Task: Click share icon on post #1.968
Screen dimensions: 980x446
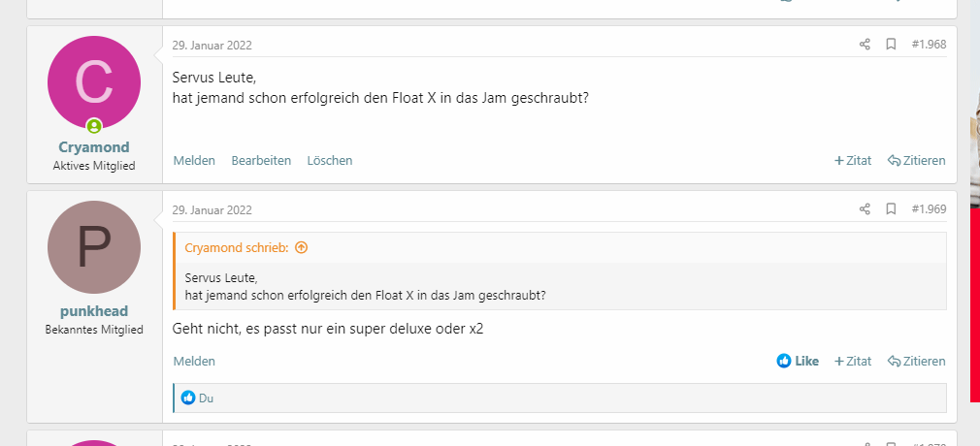Action: pyautogui.click(x=865, y=44)
